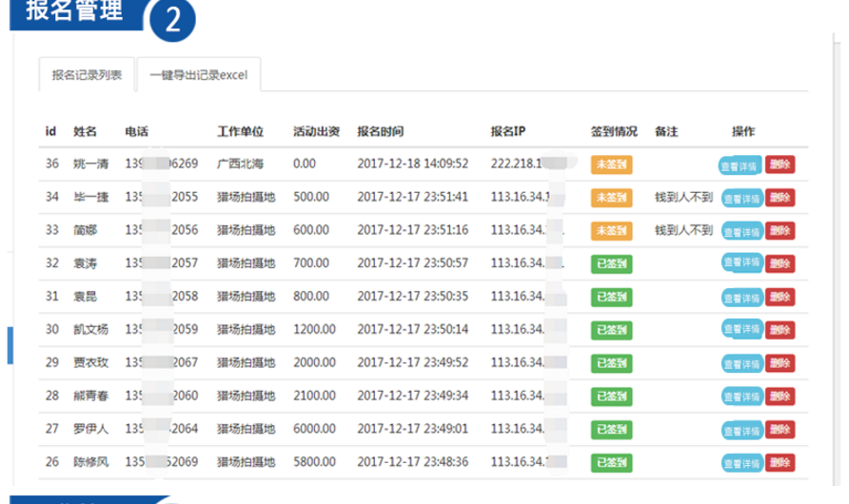Click amount 5800.00 for 陈修风
849x504 pixels.
pyautogui.click(x=315, y=462)
